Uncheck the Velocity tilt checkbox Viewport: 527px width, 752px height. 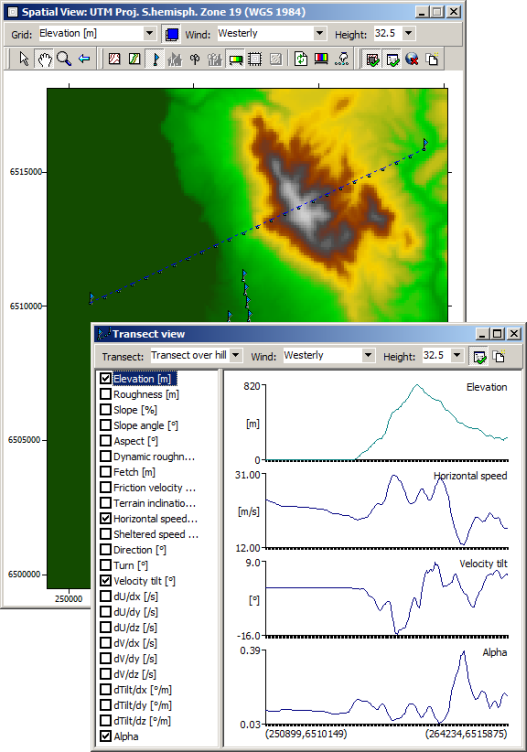(x=105, y=581)
